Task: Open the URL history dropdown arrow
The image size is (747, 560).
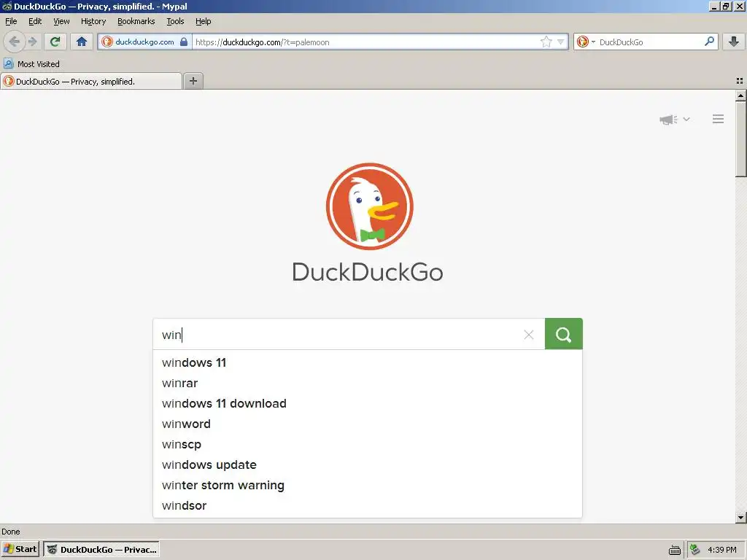Action: 561,42
